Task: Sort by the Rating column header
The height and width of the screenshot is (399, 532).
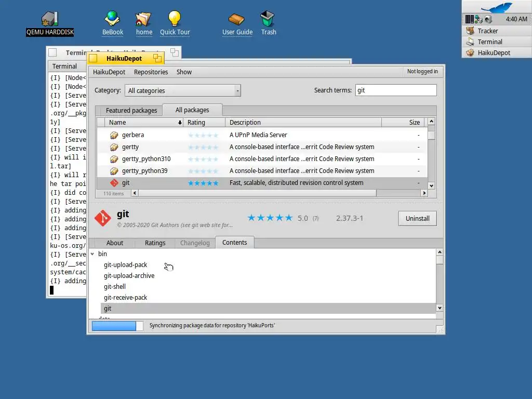Action: [x=204, y=123]
